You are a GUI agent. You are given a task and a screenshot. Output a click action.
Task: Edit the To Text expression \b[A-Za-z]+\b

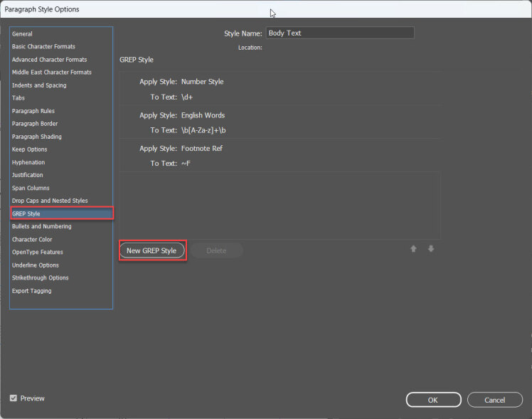[203, 130]
